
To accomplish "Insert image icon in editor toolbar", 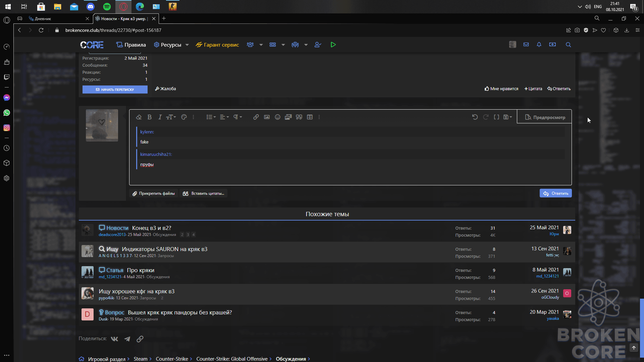I will [267, 117].
